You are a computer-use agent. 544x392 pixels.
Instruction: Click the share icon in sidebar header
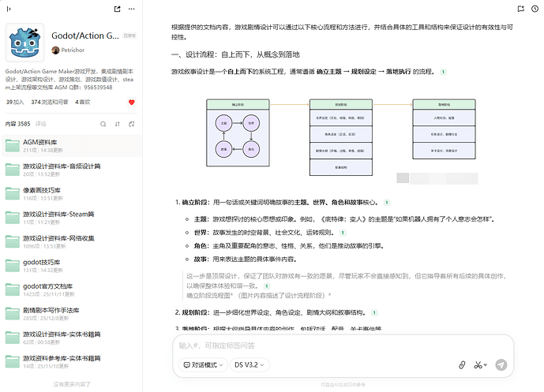pos(117,9)
